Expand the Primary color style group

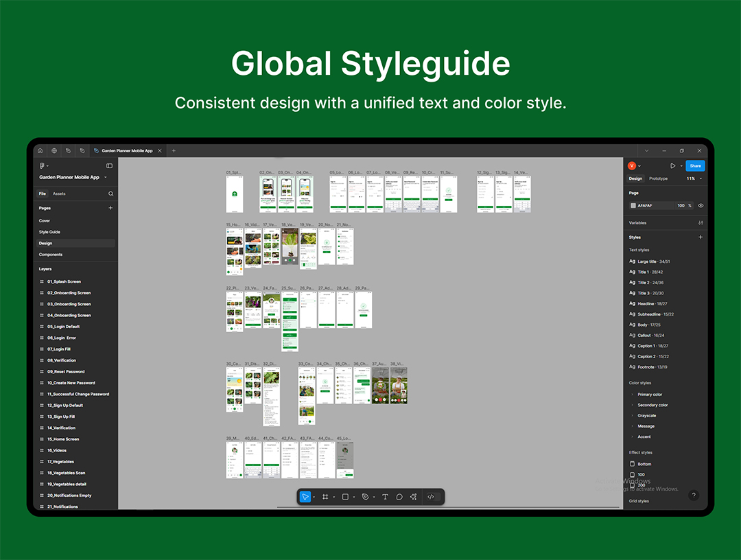pos(649,395)
